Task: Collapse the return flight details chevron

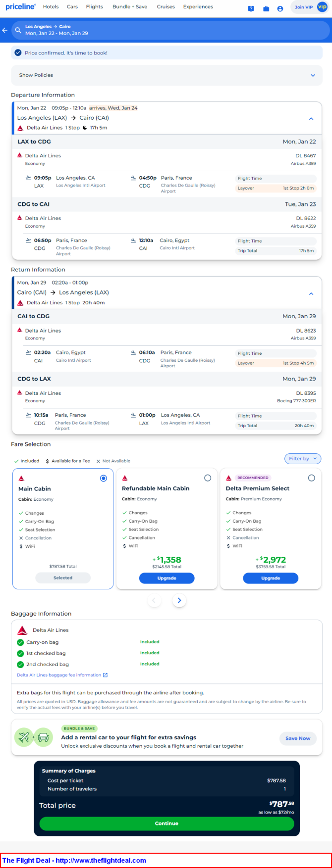Action: click(311, 293)
